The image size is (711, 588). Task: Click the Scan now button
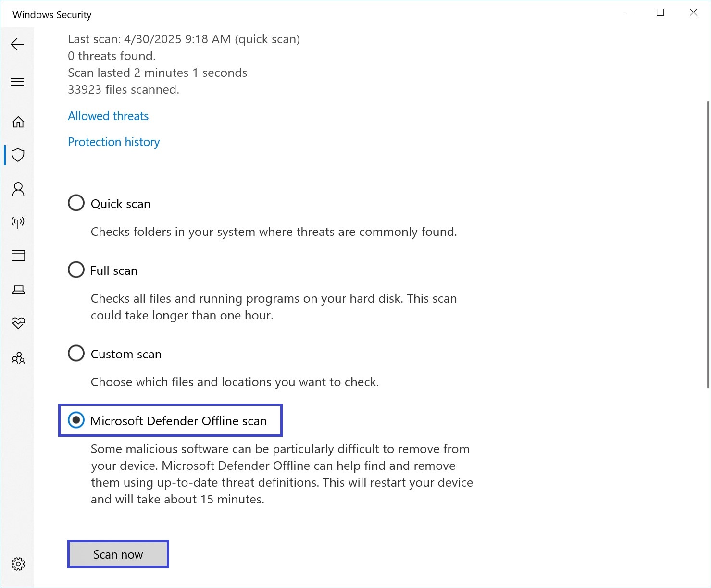(118, 554)
